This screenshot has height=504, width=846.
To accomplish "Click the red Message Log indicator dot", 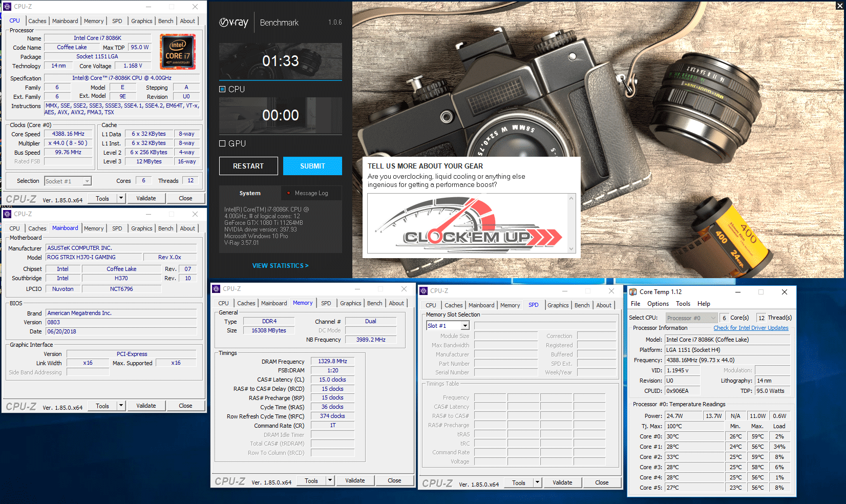I will tap(289, 193).
